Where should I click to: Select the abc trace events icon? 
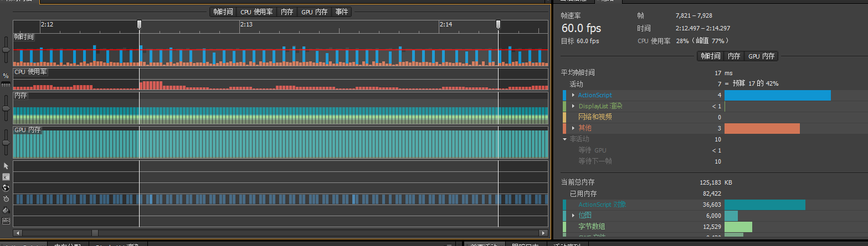(6, 221)
